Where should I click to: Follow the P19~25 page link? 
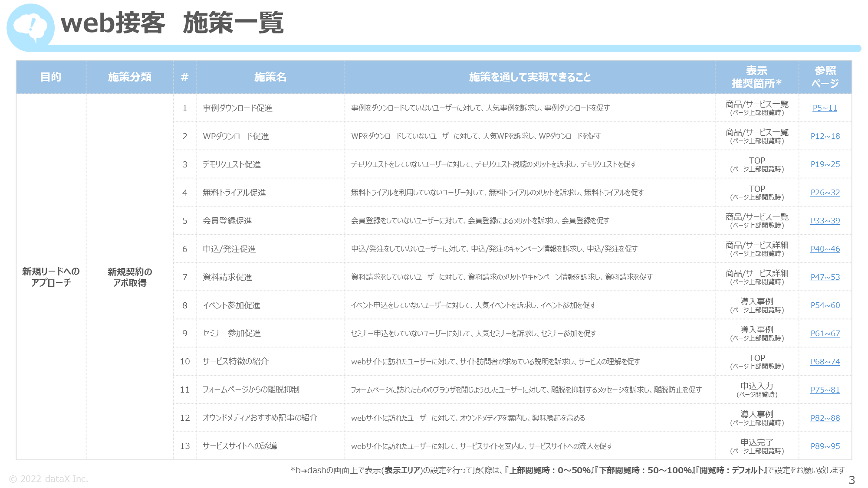pos(825,164)
